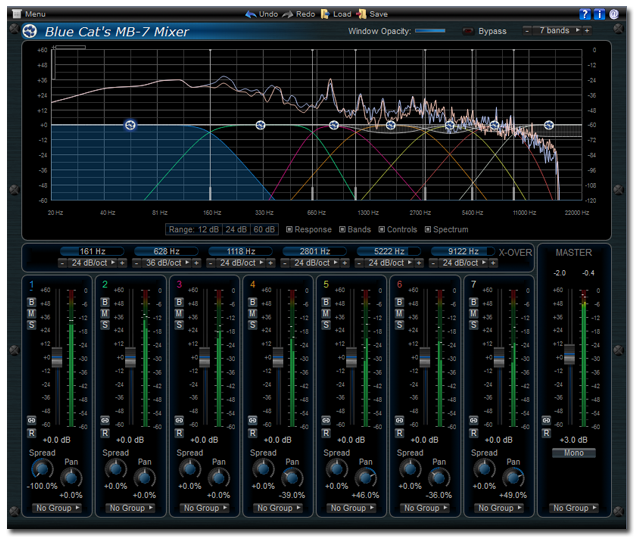
Task: Click the Undo arrow icon
Action: (251, 14)
